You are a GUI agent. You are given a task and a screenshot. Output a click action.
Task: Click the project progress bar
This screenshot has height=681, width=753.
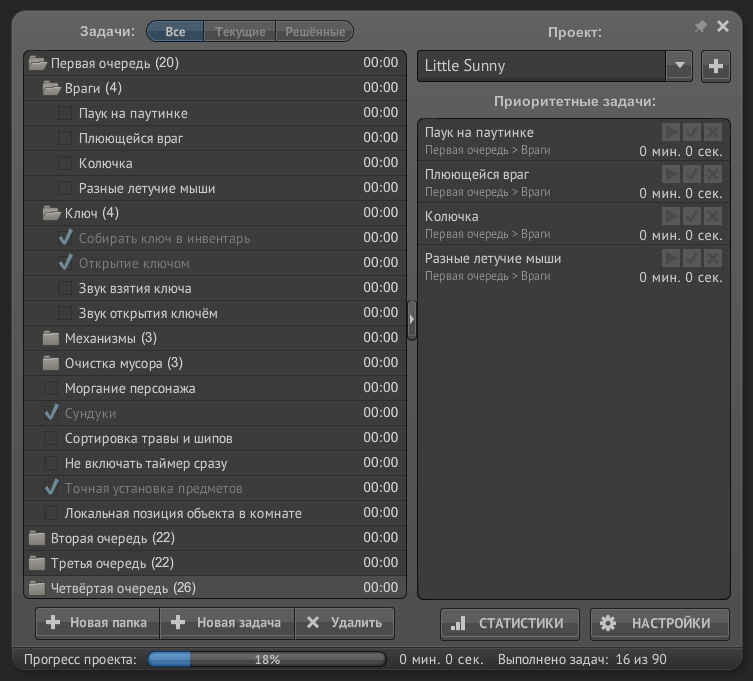(x=267, y=660)
